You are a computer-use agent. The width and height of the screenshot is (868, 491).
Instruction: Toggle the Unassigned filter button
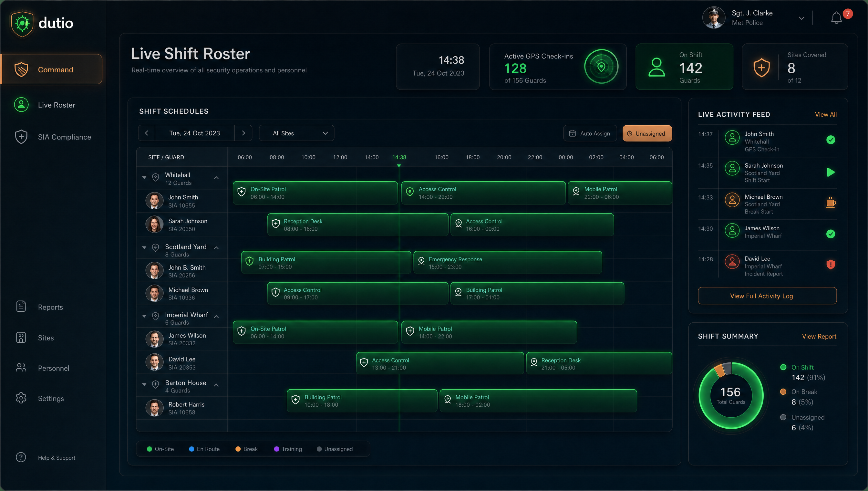pos(647,133)
